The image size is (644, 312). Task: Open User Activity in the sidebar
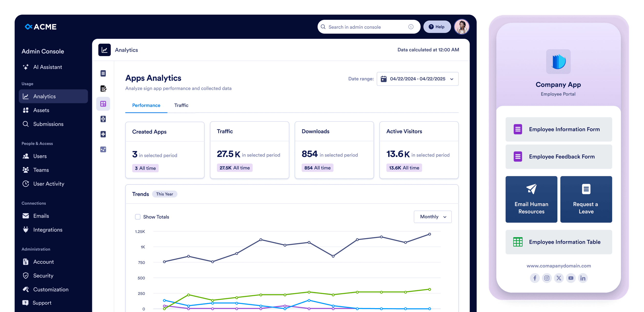(49, 184)
